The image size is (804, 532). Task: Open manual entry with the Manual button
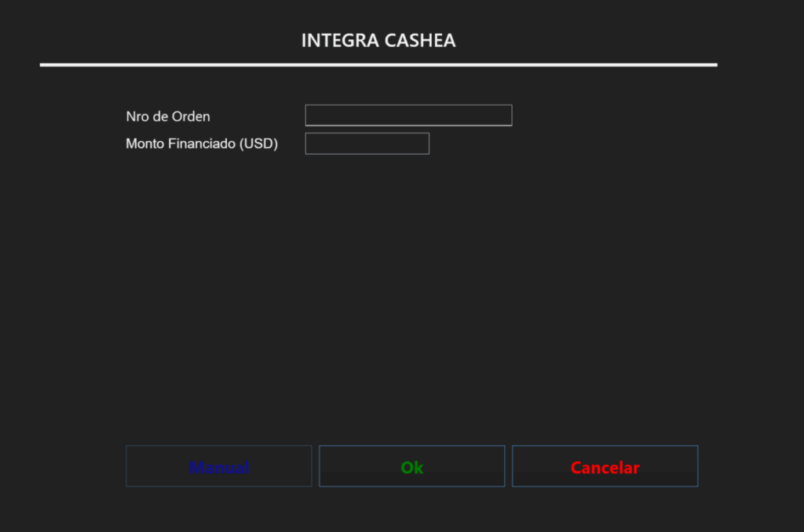point(219,466)
